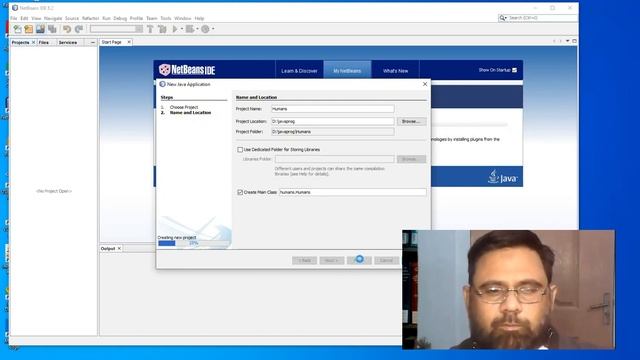Click the Project Folder field

pyautogui.click(x=333, y=132)
